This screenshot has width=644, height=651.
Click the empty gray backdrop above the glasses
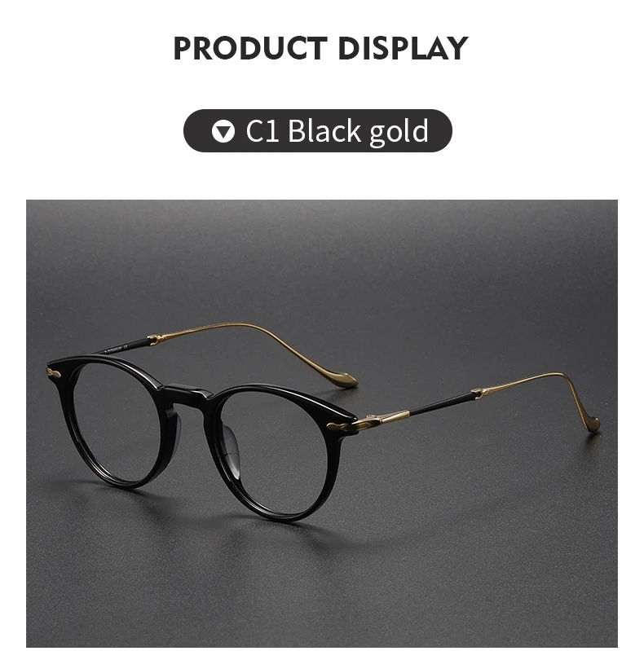pos(321,257)
